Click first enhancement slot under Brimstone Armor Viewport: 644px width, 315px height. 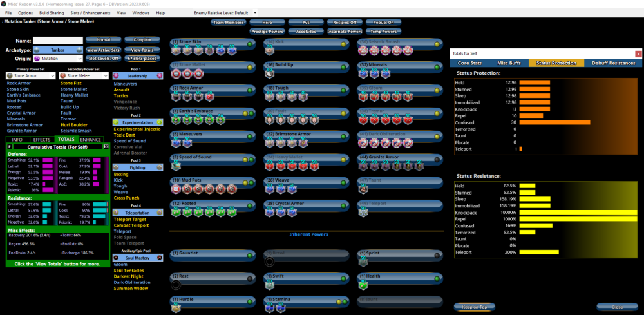(x=270, y=142)
